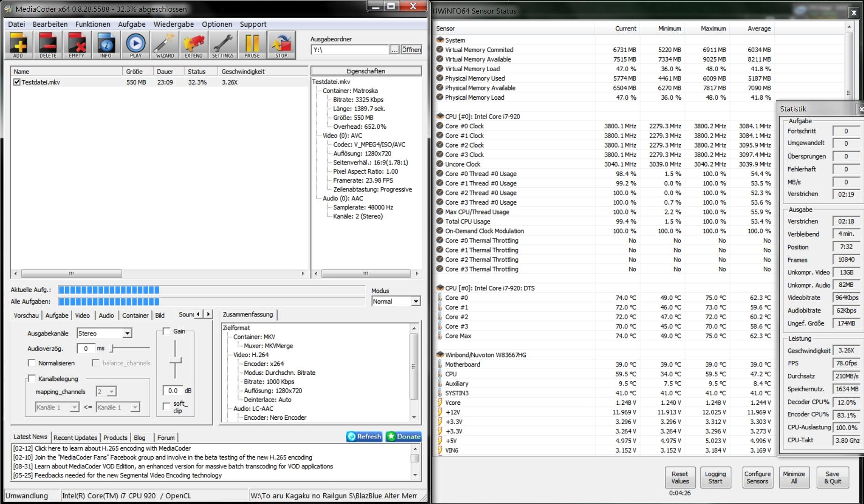Click the Total CPU Usage sensor icon

439,221
